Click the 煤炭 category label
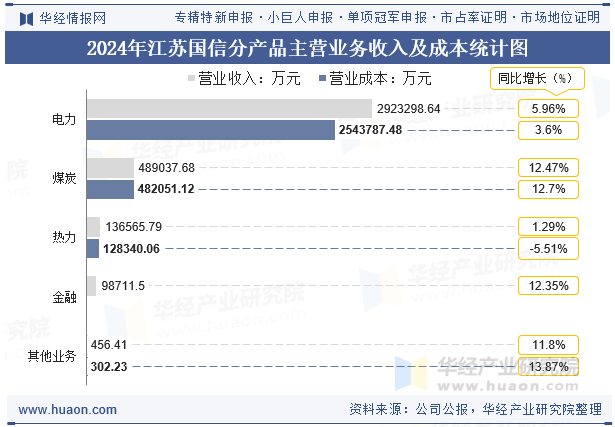The image size is (615, 427). coord(64,178)
